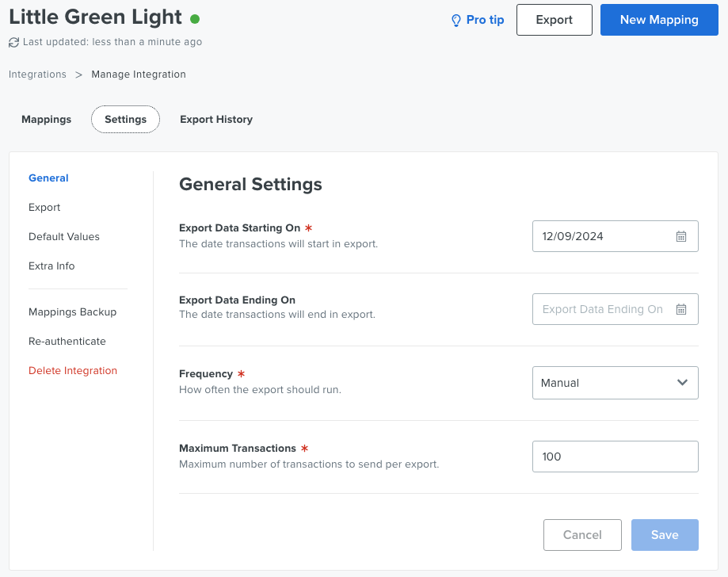Go to Default Values settings

coord(64,236)
